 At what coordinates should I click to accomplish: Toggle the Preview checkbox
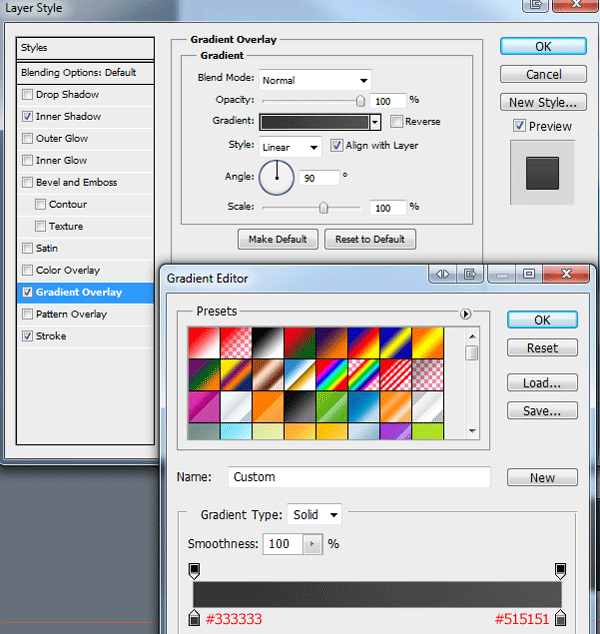point(520,126)
